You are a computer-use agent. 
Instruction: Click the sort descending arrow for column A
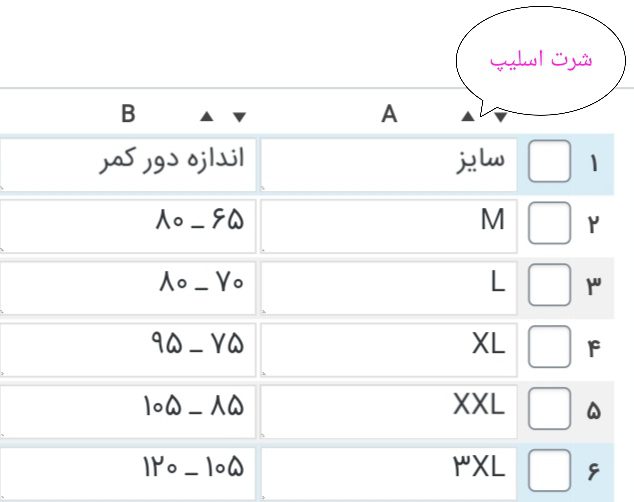[x=499, y=116]
